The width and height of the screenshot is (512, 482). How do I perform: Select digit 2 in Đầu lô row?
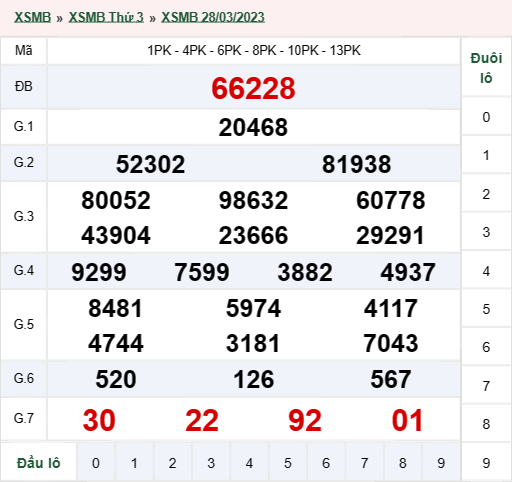172,463
